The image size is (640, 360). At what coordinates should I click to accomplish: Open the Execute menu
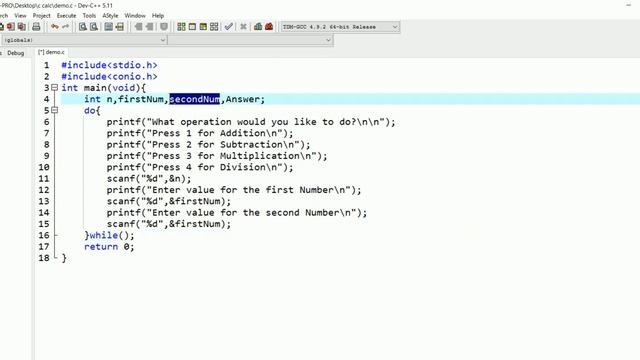[x=67, y=16]
